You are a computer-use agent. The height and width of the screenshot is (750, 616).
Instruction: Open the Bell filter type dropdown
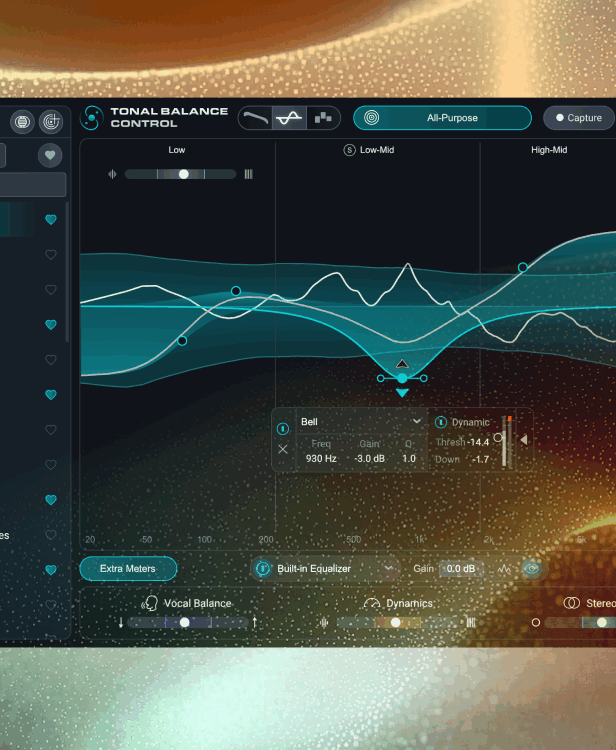tap(361, 422)
